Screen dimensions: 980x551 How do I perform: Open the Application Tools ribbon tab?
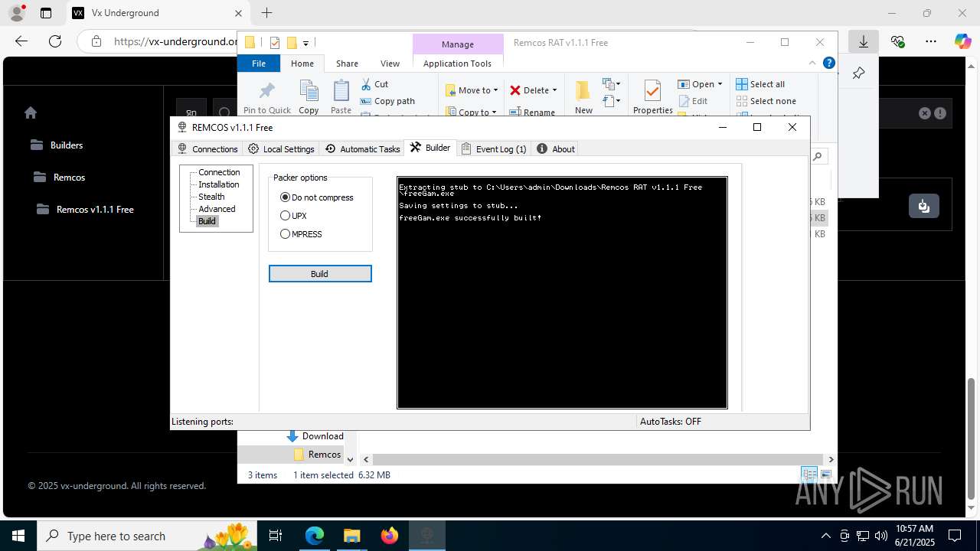point(457,64)
